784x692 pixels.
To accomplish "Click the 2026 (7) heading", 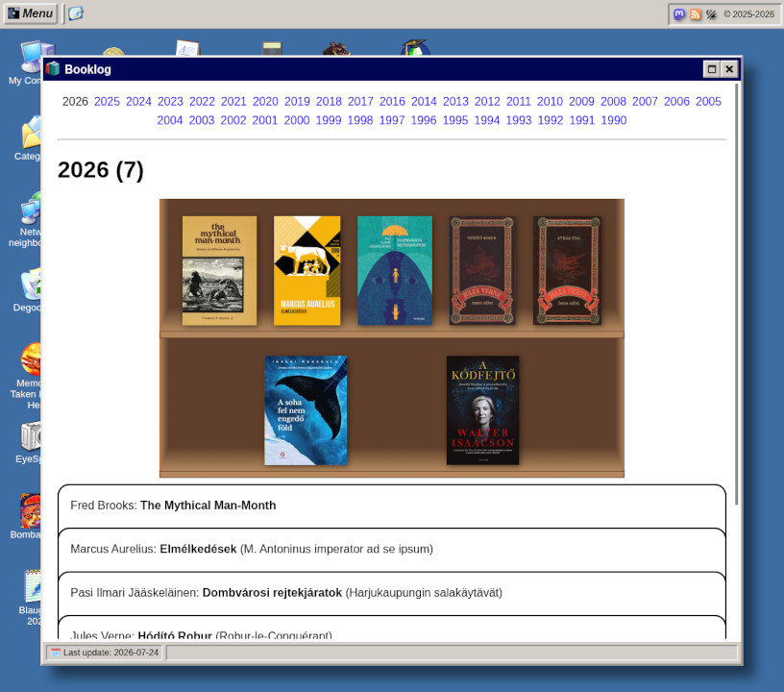I will coord(101,170).
